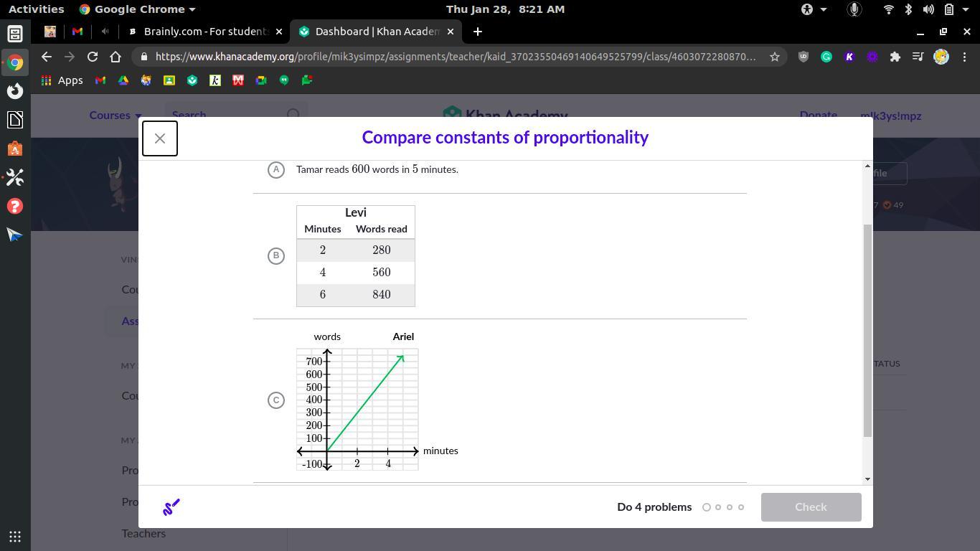This screenshot has width=980, height=551.
Task: Open the Google Drive bookmark
Action: tap(123, 80)
